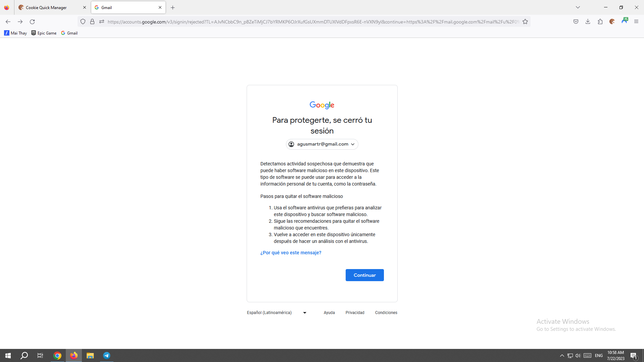
Task: Open network status tray icon
Action: [570, 356]
